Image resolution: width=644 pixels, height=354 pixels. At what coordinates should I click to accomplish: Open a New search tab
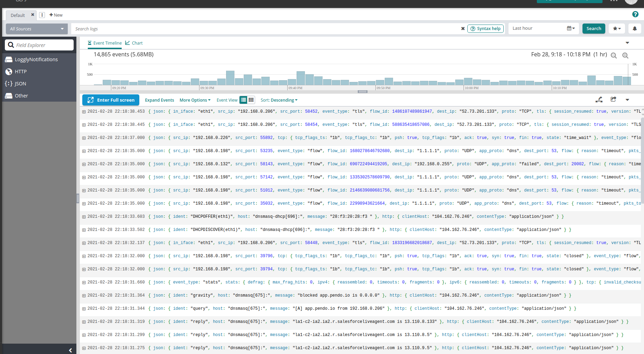click(56, 15)
